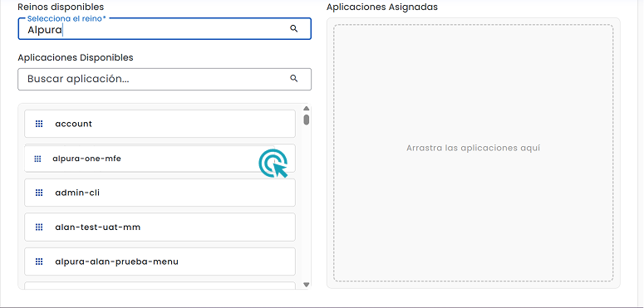Select the admin-cli application row
The width and height of the screenshot is (644, 308).
(x=160, y=193)
